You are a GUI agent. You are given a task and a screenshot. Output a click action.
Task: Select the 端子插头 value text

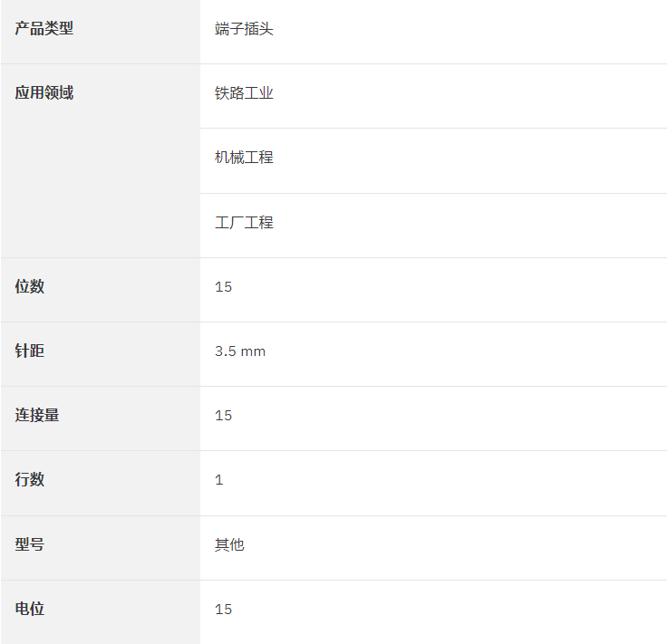(x=244, y=29)
